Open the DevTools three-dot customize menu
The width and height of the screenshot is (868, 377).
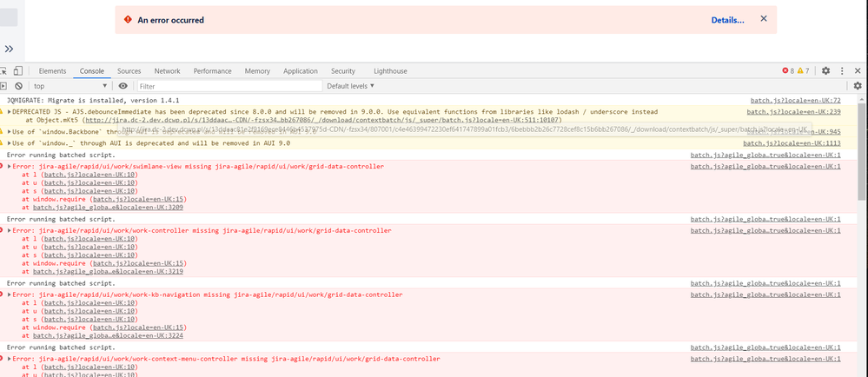(842, 71)
